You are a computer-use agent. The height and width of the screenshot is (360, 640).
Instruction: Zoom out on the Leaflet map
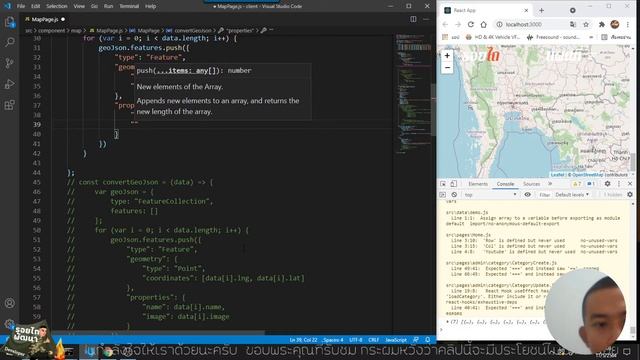[x=447, y=68]
